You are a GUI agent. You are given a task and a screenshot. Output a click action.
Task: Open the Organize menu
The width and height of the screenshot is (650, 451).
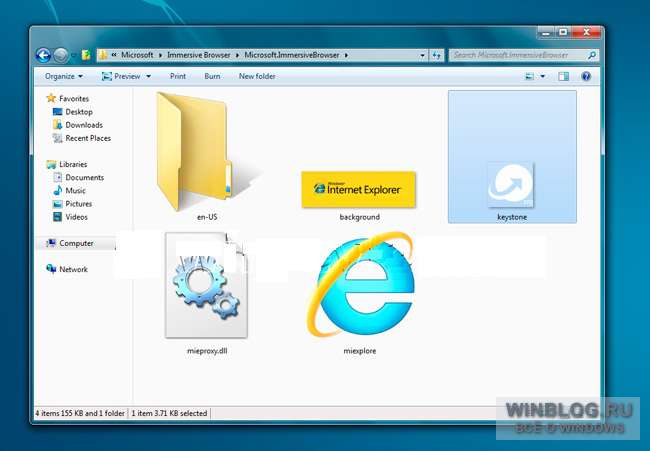(x=64, y=76)
